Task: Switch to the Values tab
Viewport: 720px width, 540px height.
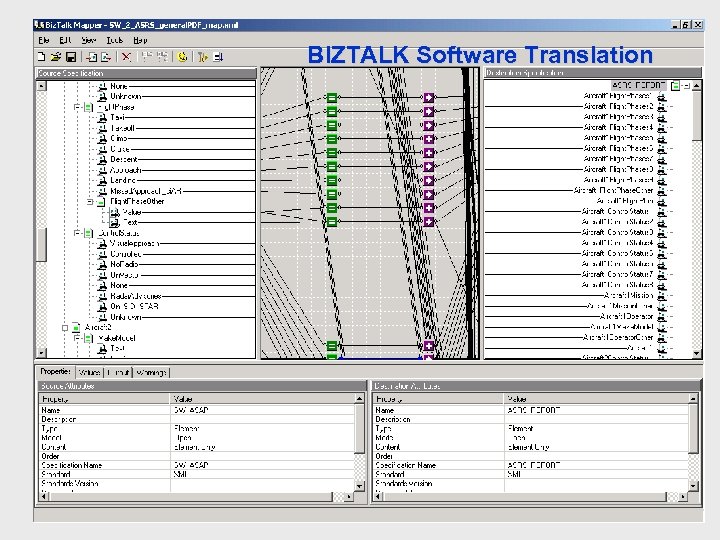Action: point(90,372)
